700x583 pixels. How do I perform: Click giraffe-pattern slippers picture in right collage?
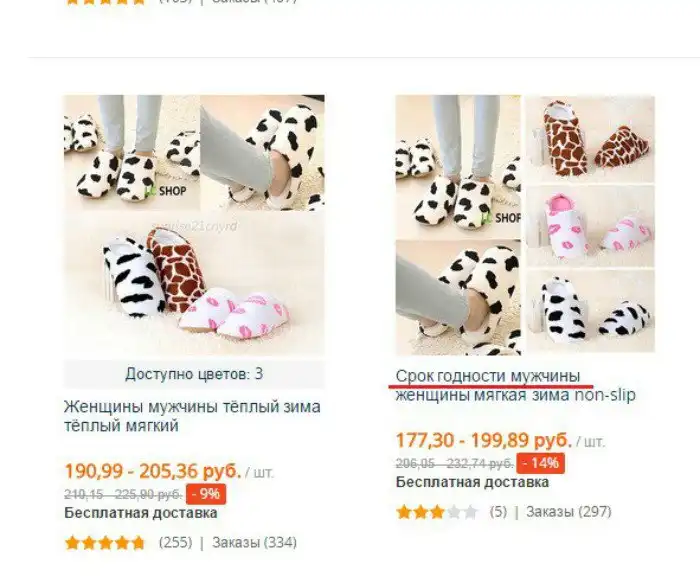[x=590, y=138]
